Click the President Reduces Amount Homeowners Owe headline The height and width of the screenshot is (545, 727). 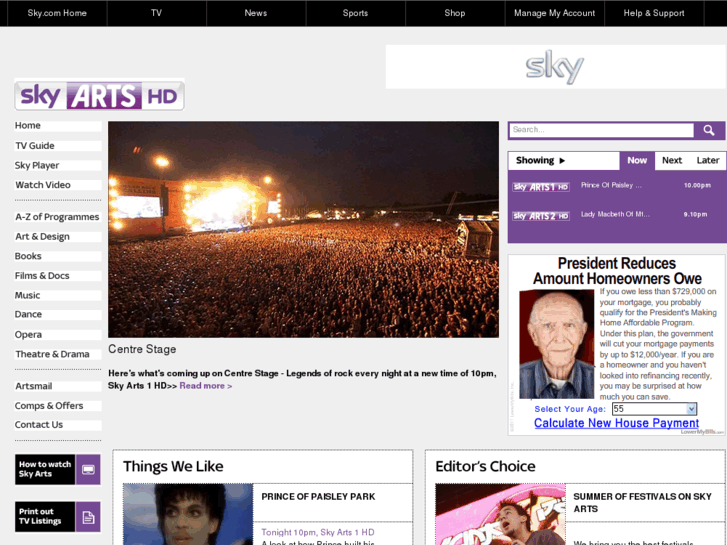(617, 271)
